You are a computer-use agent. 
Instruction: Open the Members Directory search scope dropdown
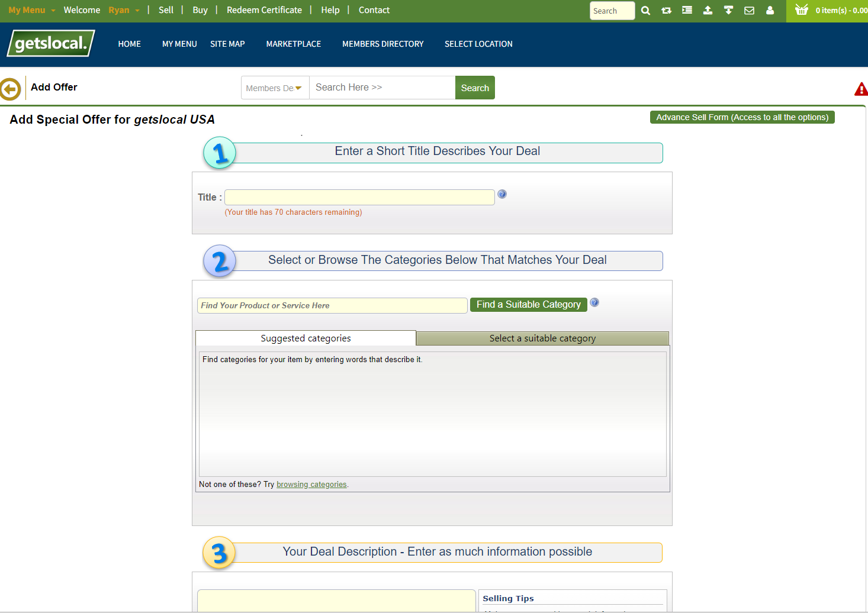pos(275,88)
